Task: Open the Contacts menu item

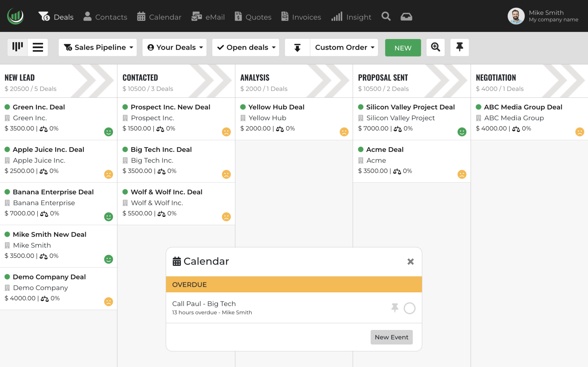Action: pyautogui.click(x=105, y=17)
